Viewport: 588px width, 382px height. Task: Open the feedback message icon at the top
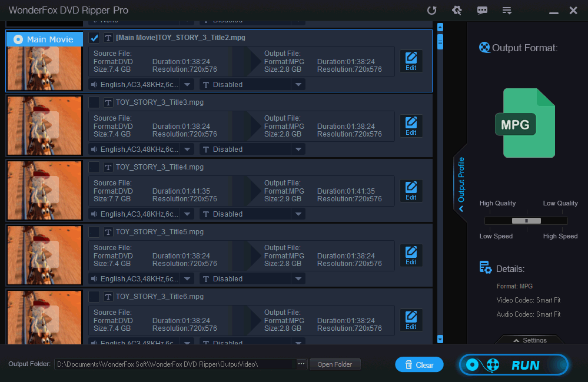tap(482, 10)
